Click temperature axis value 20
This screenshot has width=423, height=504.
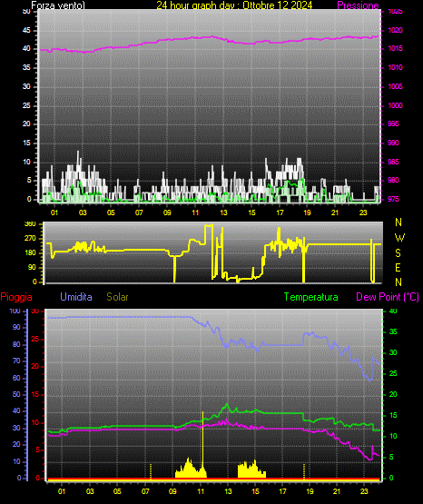pyautogui.click(x=393, y=394)
